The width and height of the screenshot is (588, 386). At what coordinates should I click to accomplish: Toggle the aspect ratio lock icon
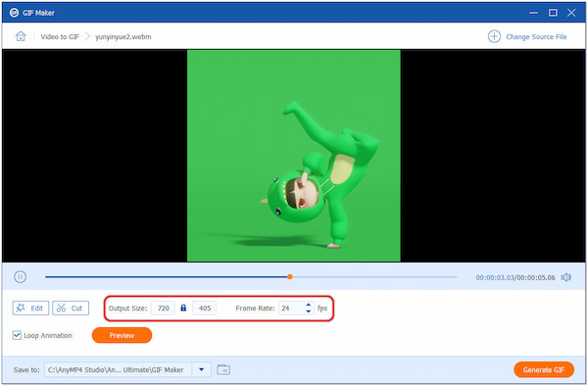tap(183, 308)
